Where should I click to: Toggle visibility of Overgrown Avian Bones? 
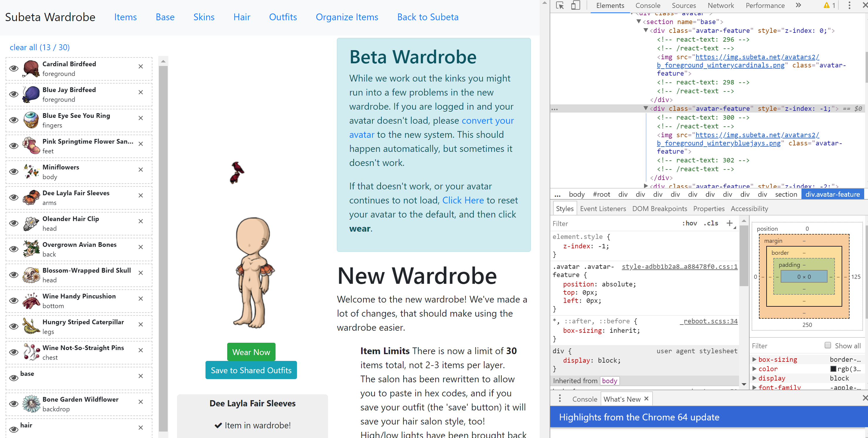click(13, 249)
